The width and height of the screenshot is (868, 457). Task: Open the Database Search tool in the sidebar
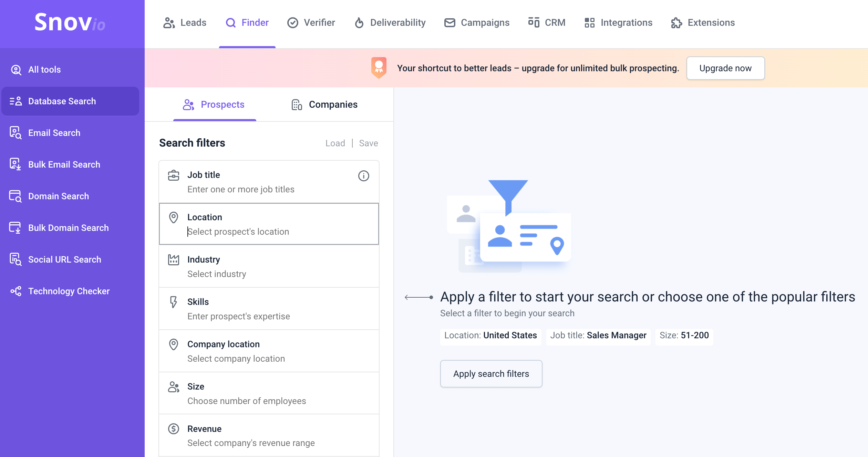(x=62, y=101)
